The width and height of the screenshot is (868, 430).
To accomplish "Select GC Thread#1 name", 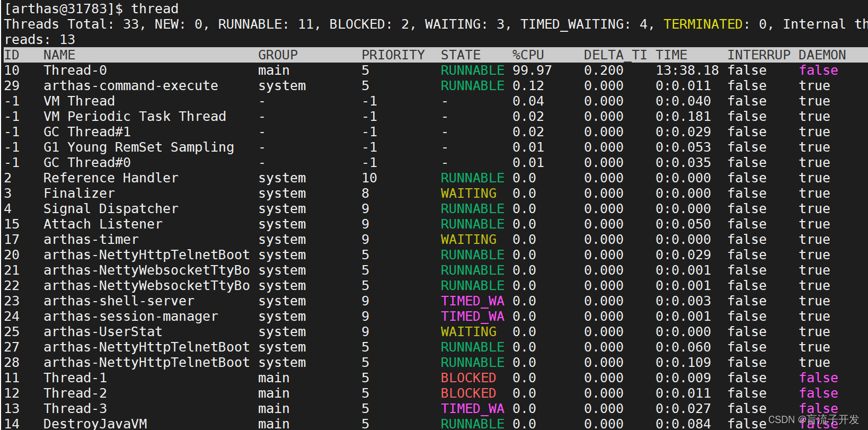I will [87, 132].
